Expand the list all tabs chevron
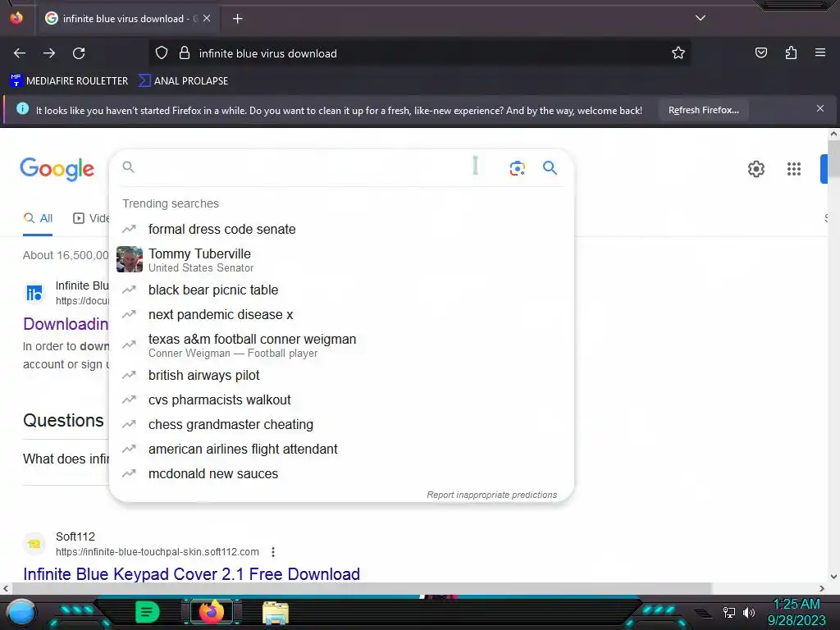 click(x=701, y=18)
